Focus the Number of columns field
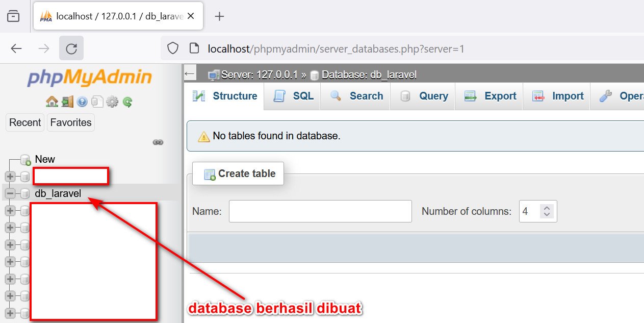Viewport: 644px width, 323px height. point(538,211)
